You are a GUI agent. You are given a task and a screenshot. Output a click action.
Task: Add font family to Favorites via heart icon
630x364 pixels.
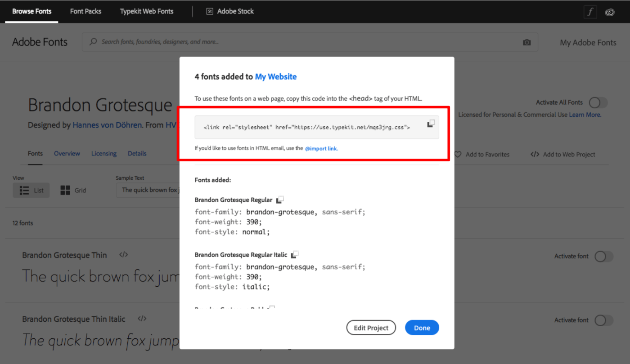pyautogui.click(x=458, y=154)
